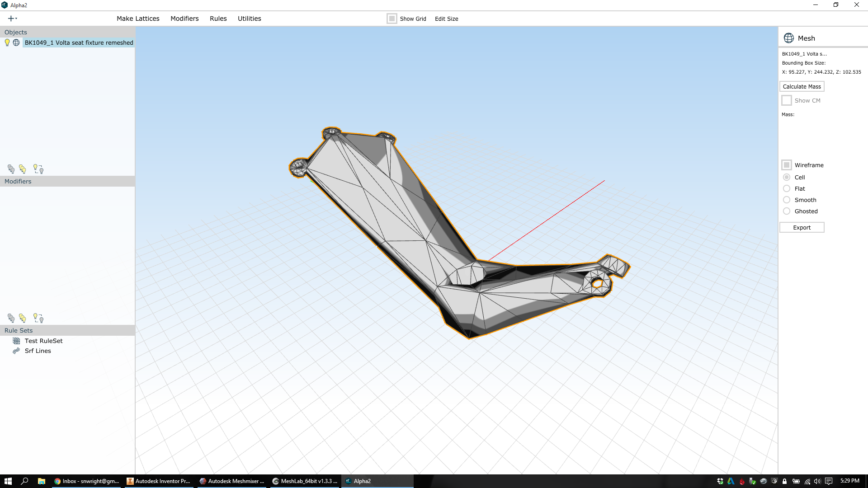This screenshot has width=868, height=488.
Task: Toggle the Wireframe checkbox
Action: click(787, 165)
